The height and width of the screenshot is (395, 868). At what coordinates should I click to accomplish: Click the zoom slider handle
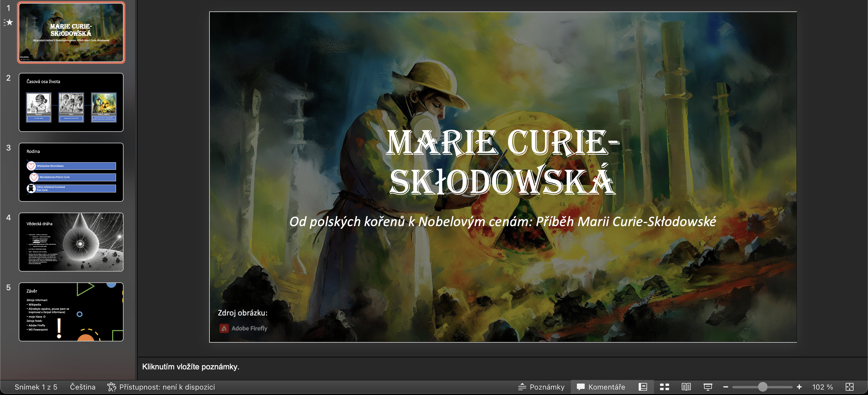point(763,387)
